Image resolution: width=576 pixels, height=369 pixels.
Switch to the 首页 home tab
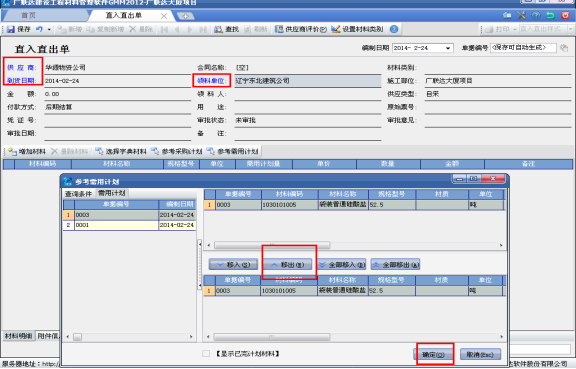28,15
